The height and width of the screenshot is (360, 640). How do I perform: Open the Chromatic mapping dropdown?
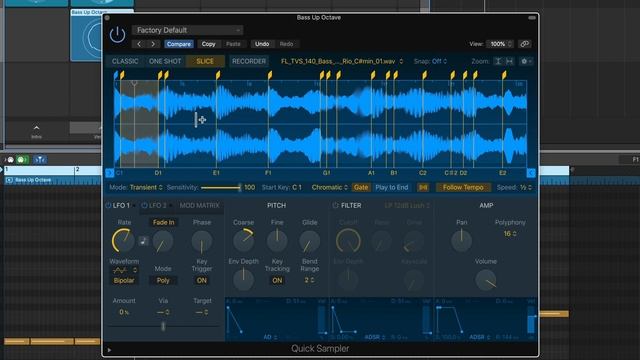point(329,187)
